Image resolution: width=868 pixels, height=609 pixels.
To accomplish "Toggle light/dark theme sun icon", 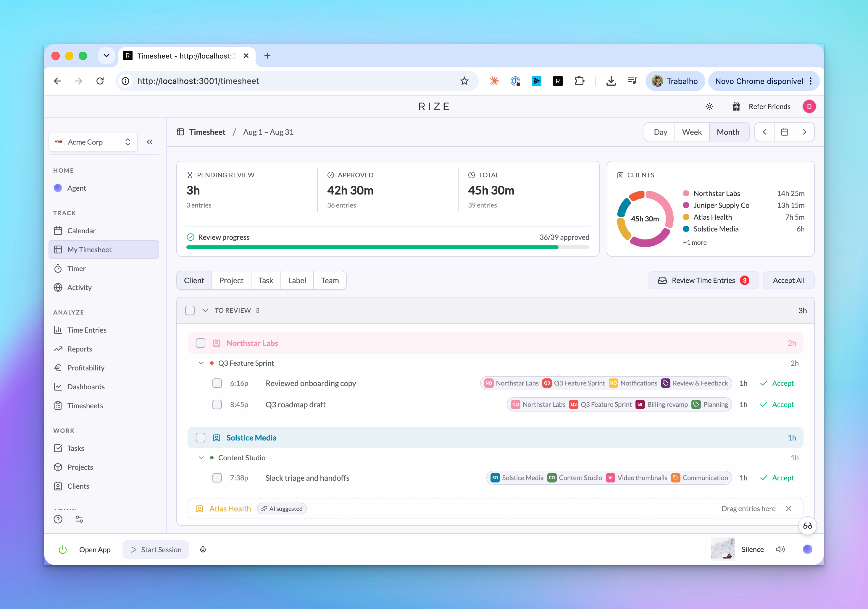I will tap(709, 106).
